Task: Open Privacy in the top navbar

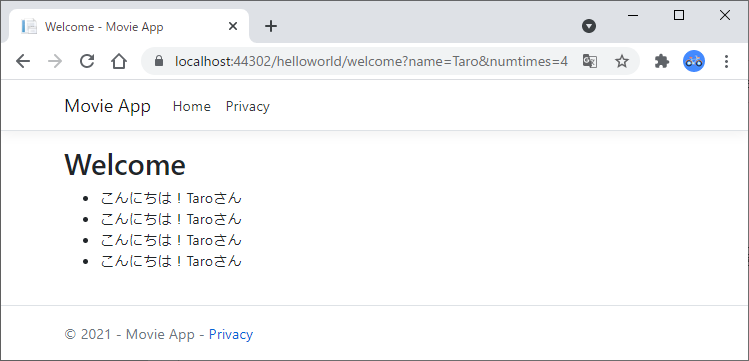Action: click(x=247, y=106)
